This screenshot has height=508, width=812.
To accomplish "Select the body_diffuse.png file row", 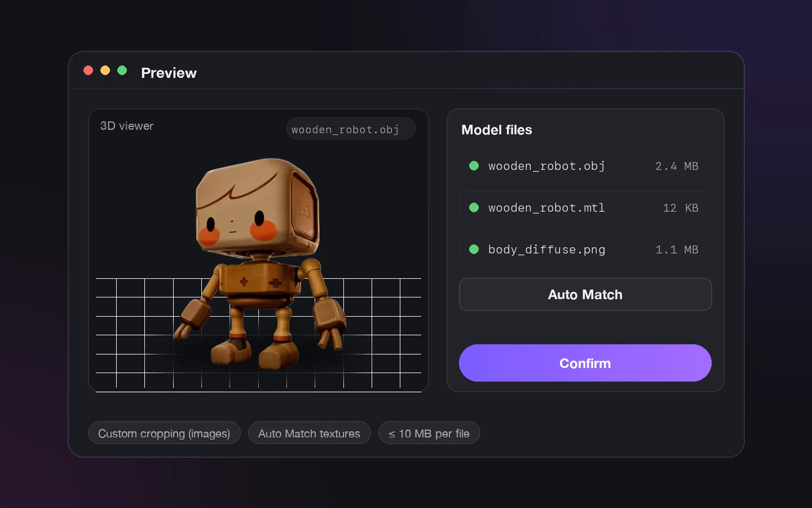I will tap(585, 249).
